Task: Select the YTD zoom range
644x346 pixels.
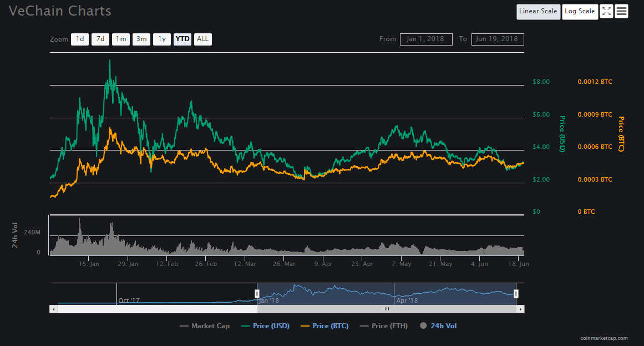Action: point(182,39)
